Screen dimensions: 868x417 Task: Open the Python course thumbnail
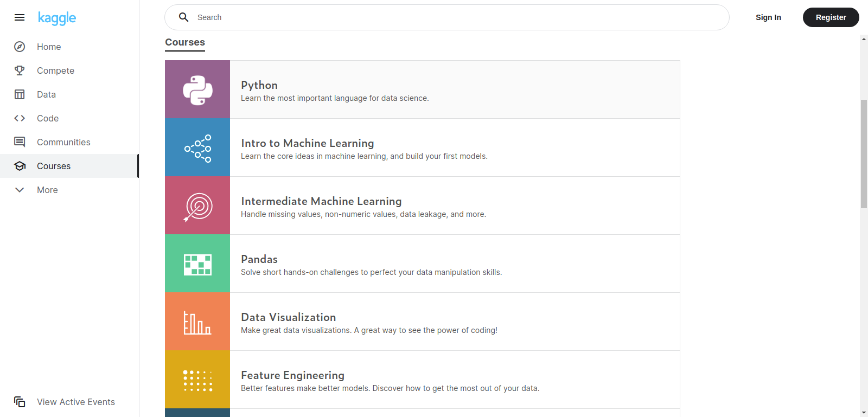click(x=197, y=89)
